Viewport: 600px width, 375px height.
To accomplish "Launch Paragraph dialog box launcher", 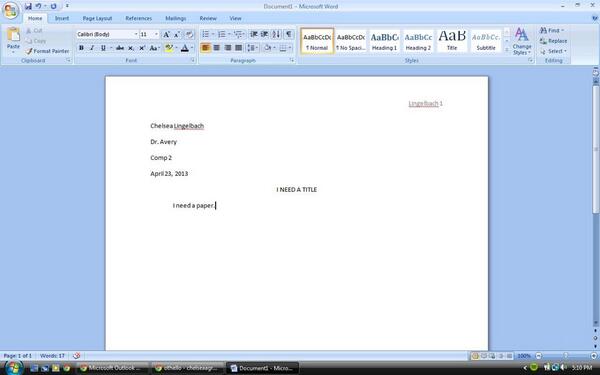I will point(292,60).
